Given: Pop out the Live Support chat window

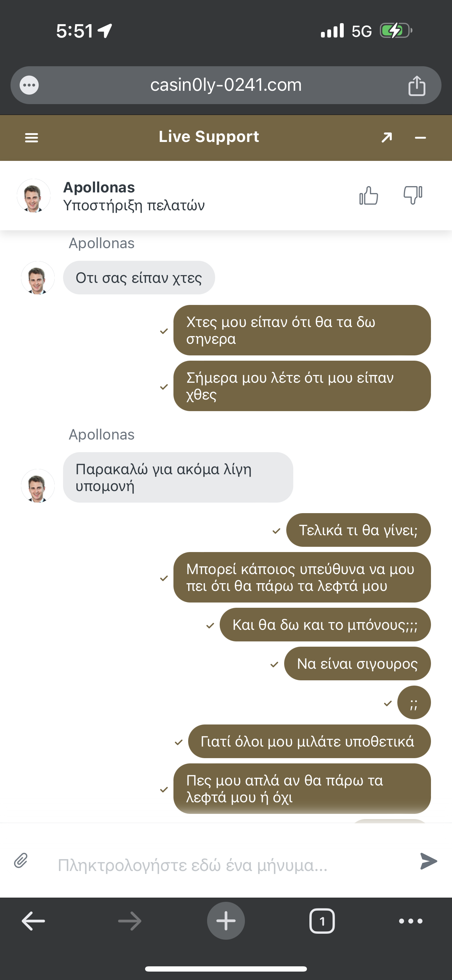Looking at the screenshot, I should (386, 137).
